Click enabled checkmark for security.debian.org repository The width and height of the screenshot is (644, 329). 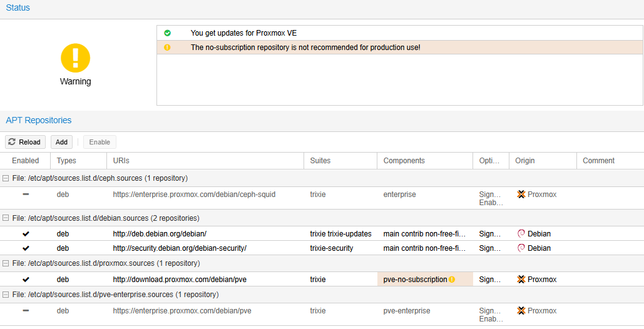[26, 248]
